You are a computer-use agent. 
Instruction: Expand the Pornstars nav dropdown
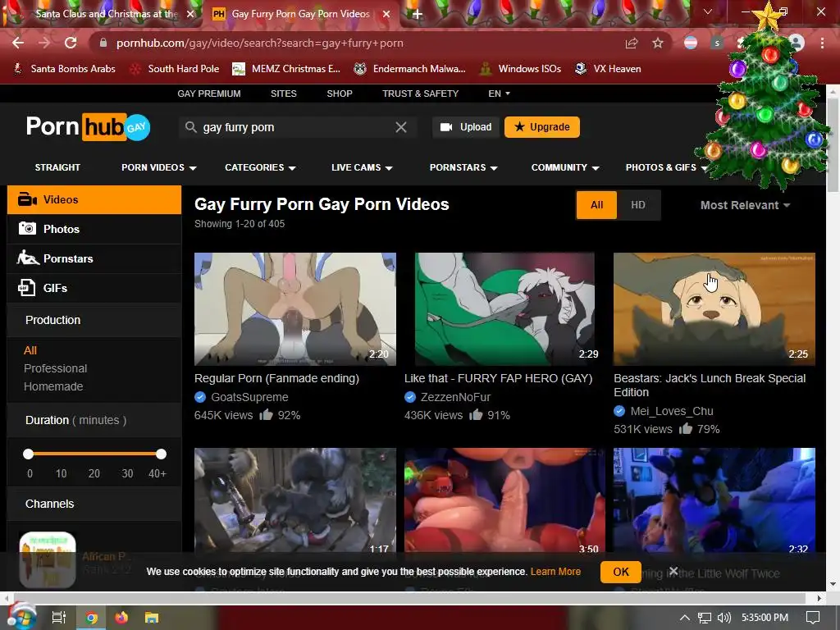463,167
